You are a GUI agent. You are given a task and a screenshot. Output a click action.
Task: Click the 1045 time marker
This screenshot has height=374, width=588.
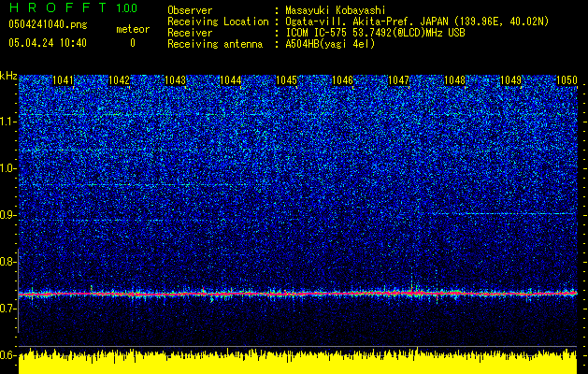coord(286,80)
